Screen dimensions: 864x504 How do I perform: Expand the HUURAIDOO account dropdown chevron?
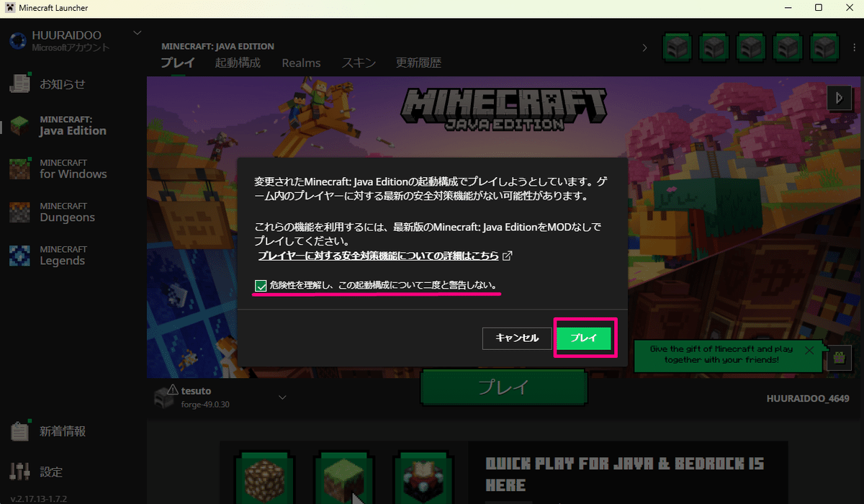point(138,33)
